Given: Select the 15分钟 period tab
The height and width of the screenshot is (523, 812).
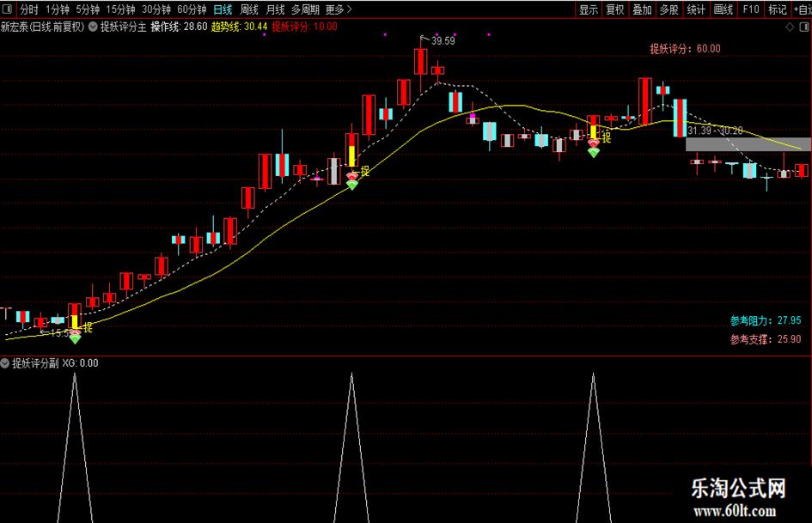Looking at the screenshot, I should click(x=120, y=9).
